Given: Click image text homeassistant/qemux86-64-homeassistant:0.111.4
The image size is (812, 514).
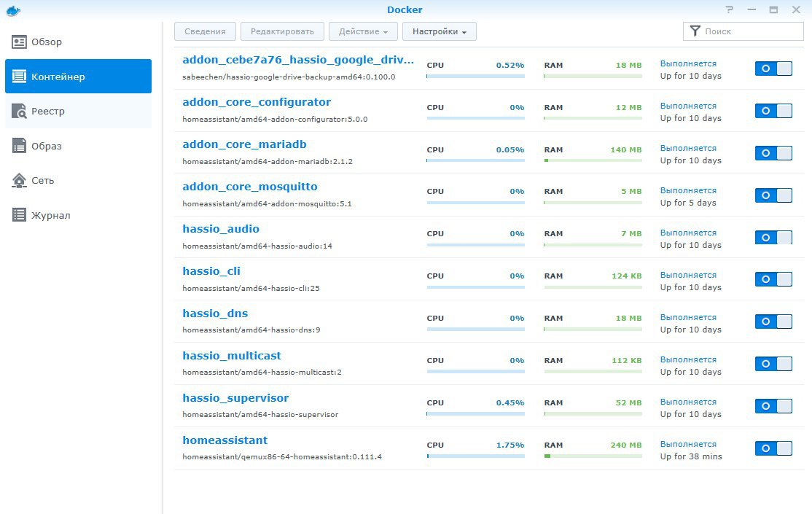Looking at the screenshot, I should click(282, 457).
